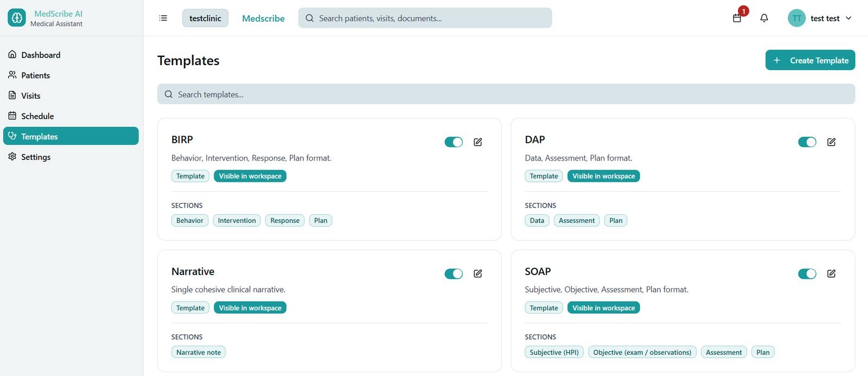Click the Narrative card title
Viewport: 868px width, 376px height.
click(x=193, y=271)
